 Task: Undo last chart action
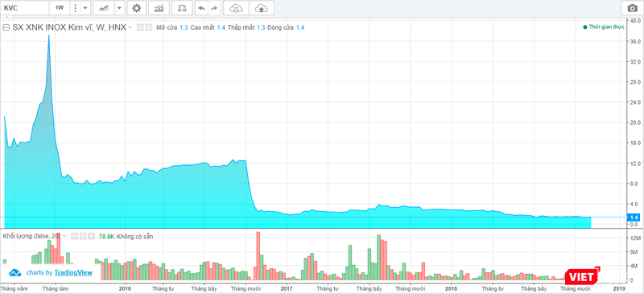click(202, 8)
